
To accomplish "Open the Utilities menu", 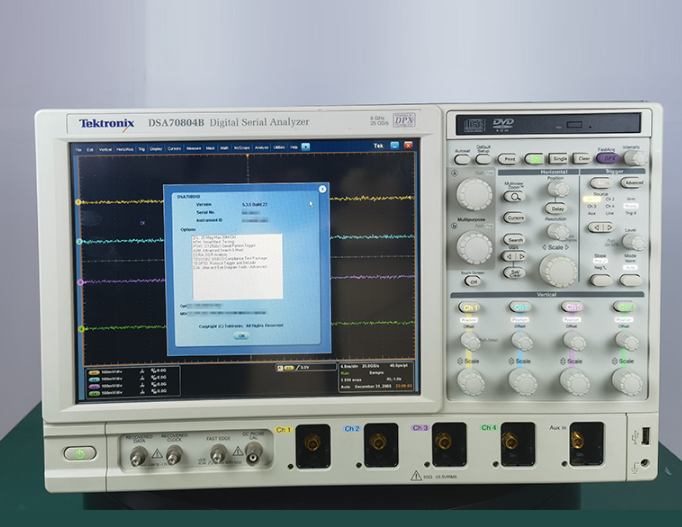I will click(x=279, y=147).
